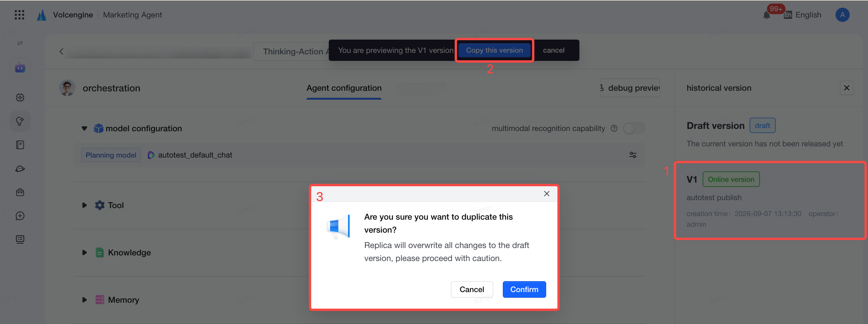This screenshot has height=324, width=868.
Task: Open the notebook sidebar icon
Action: [20, 145]
